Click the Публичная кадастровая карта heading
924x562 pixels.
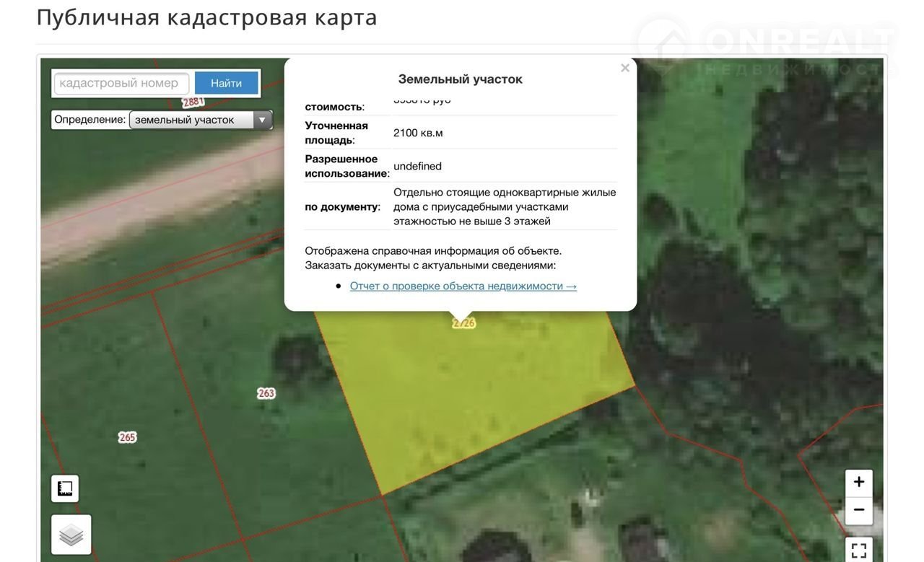(x=206, y=17)
